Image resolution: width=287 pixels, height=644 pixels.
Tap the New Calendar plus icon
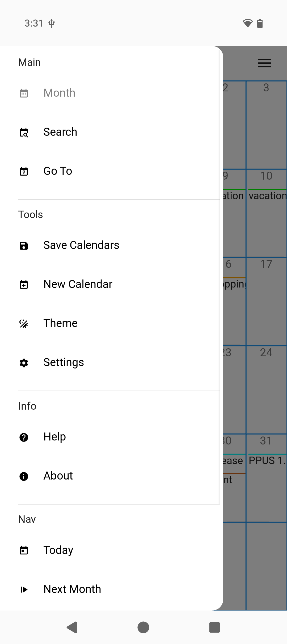pyautogui.click(x=24, y=285)
